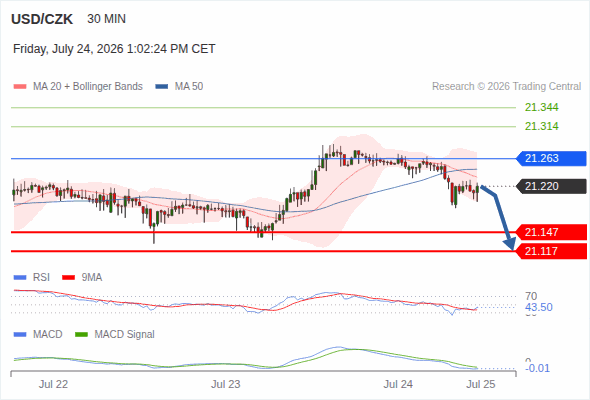The image size is (590, 400).
Task: Click the RSI legend label
Action: click(41, 278)
